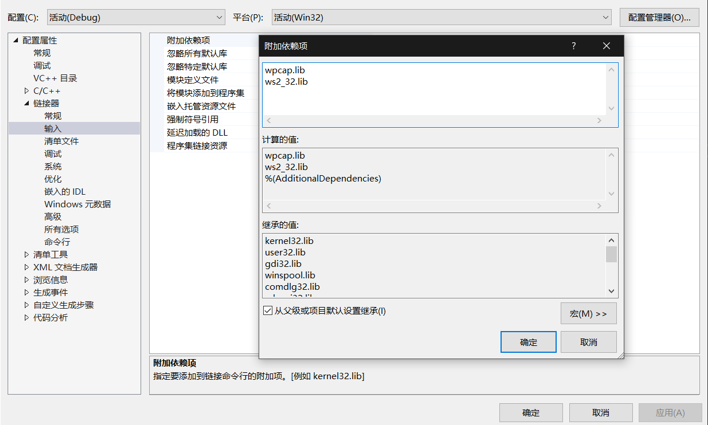Click up arrow of 继承的值 scrollbar
The width and height of the screenshot is (708, 425).
pyautogui.click(x=611, y=240)
